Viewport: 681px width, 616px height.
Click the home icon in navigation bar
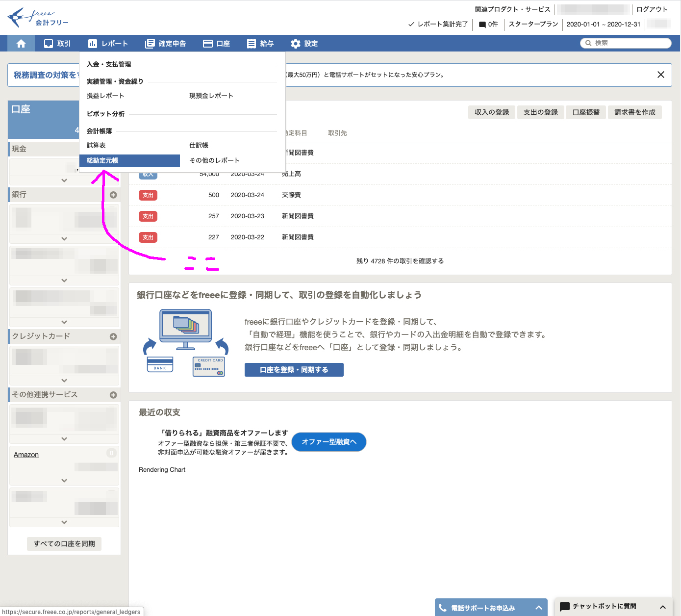(21, 44)
